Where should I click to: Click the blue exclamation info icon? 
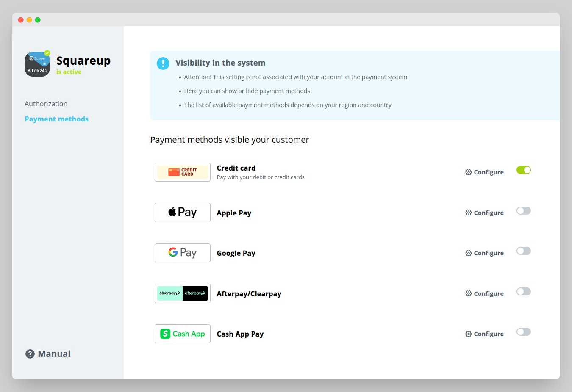click(x=163, y=63)
